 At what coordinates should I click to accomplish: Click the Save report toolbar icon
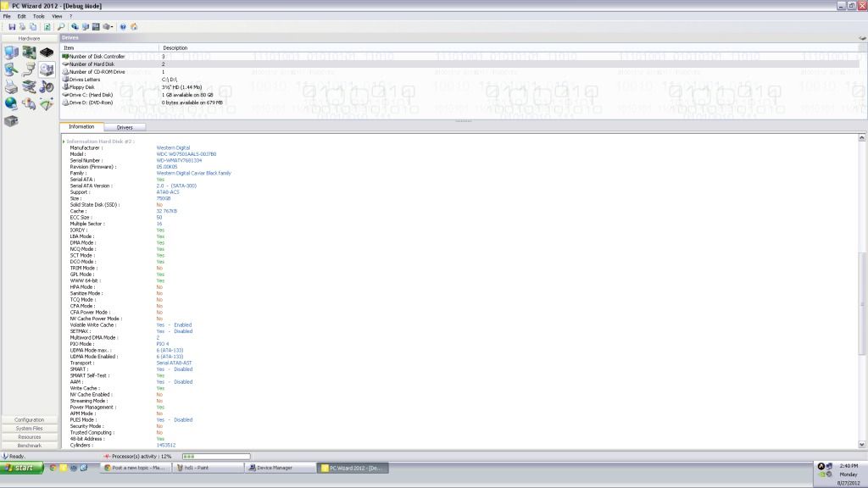(12, 26)
